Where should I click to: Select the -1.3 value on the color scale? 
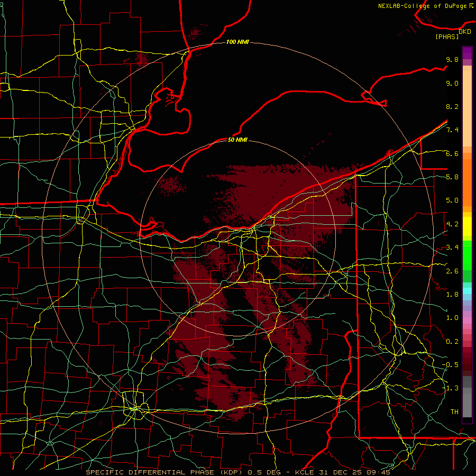point(450,388)
